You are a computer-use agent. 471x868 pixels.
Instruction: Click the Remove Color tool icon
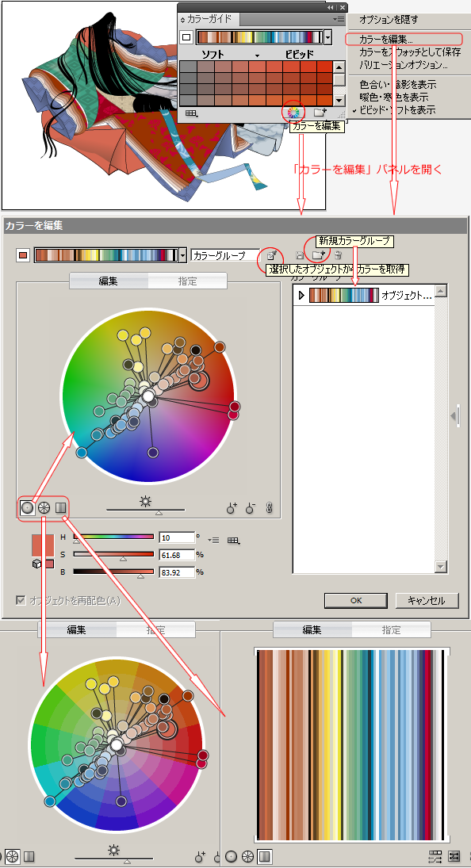(x=250, y=508)
